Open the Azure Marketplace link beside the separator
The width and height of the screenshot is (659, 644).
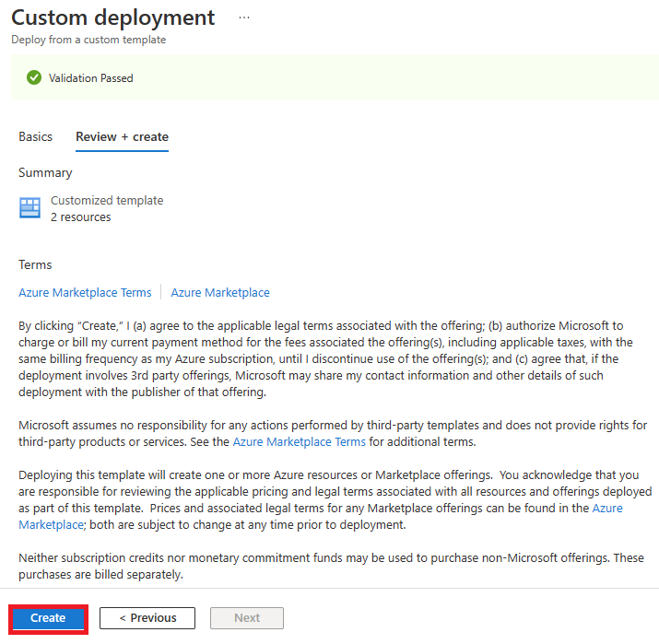[220, 292]
